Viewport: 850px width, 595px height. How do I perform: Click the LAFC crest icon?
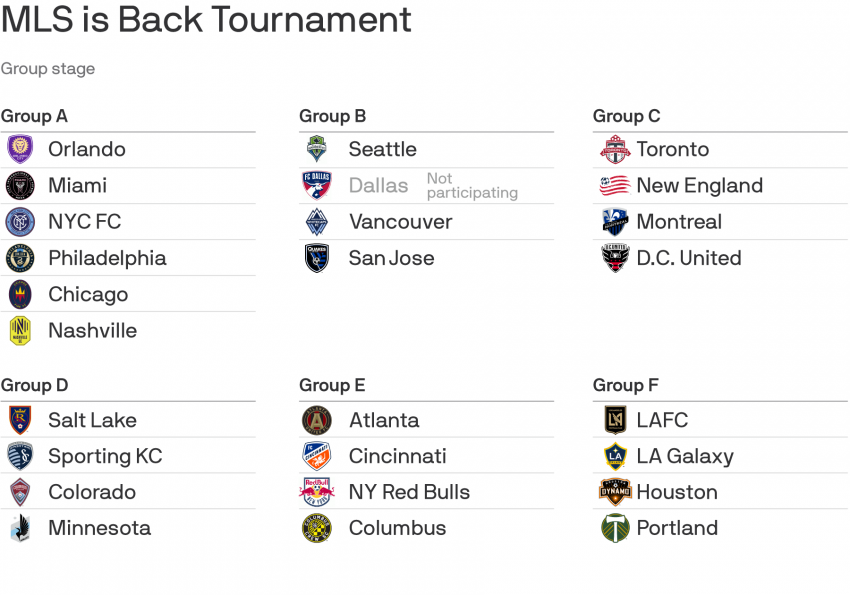point(615,420)
